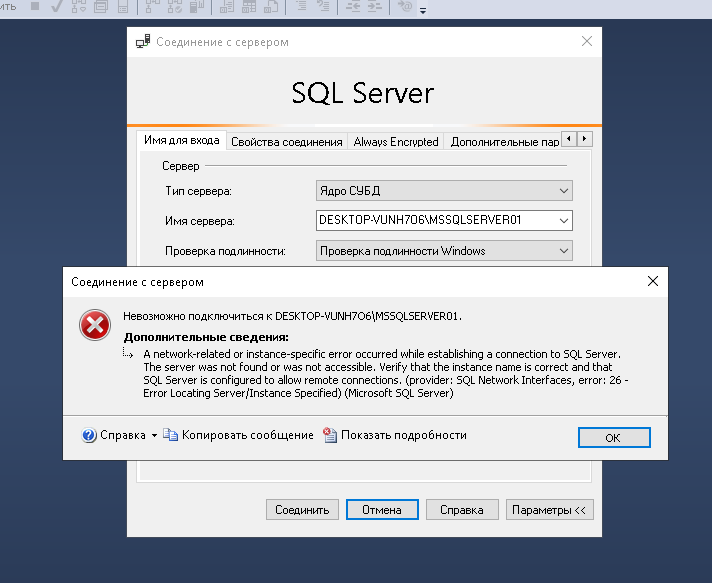Click the Results to File icon
The height and width of the screenshot is (583, 712).
point(271,6)
